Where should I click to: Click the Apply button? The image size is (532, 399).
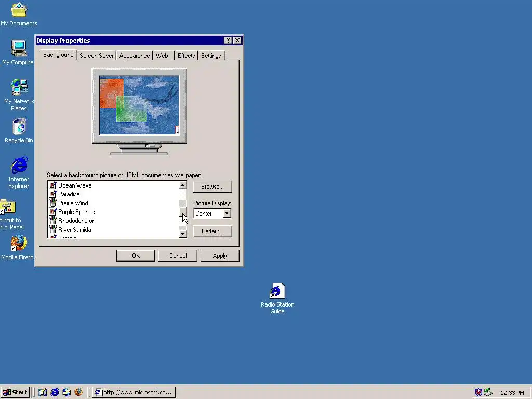220,256
